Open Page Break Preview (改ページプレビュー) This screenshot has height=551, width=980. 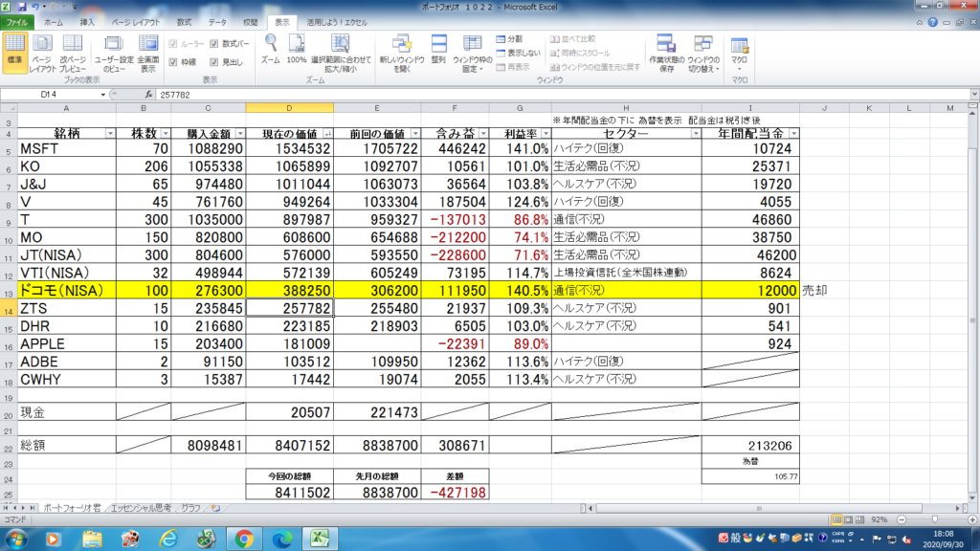(x=73, y=53)
